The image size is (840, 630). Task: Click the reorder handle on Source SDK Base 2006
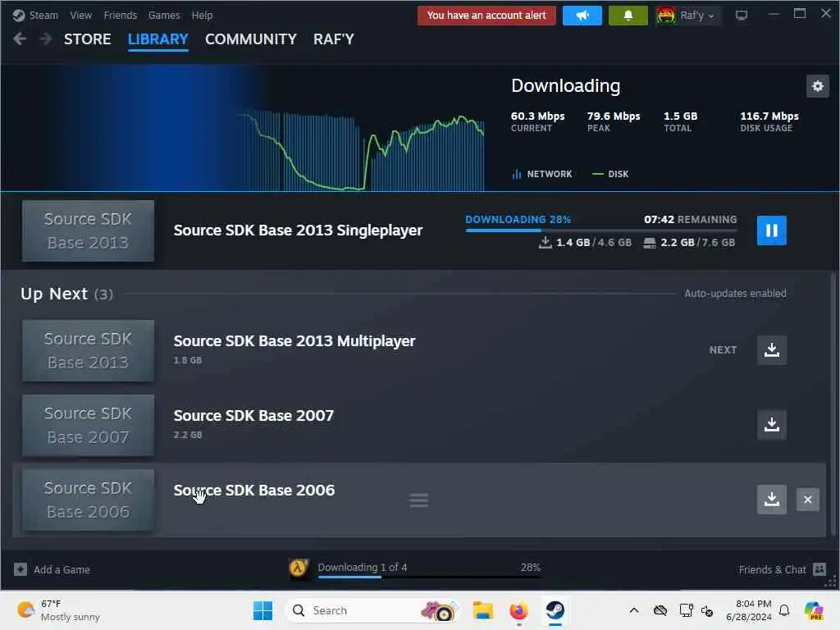pyautogui.click(x=419, y=500)
